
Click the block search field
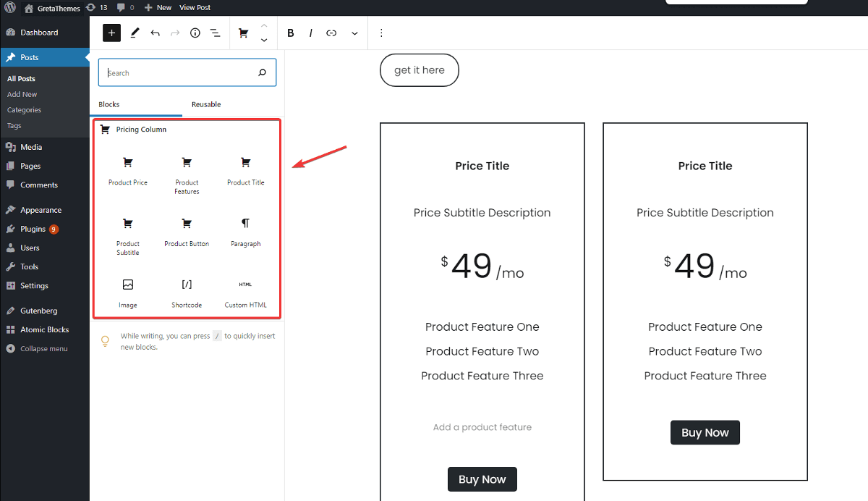point(181,72)
